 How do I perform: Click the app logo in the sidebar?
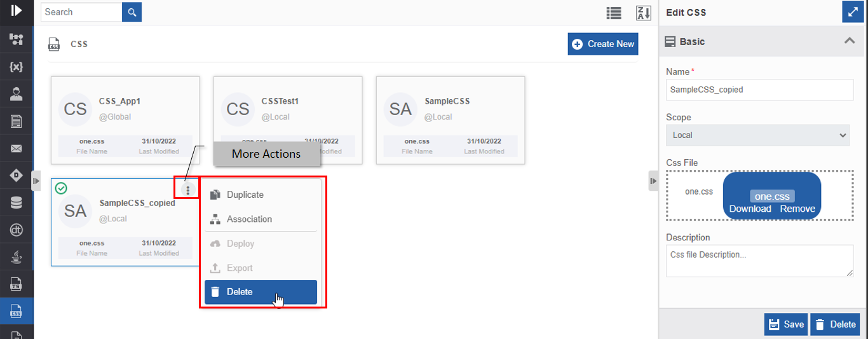(x=17, y=10)
